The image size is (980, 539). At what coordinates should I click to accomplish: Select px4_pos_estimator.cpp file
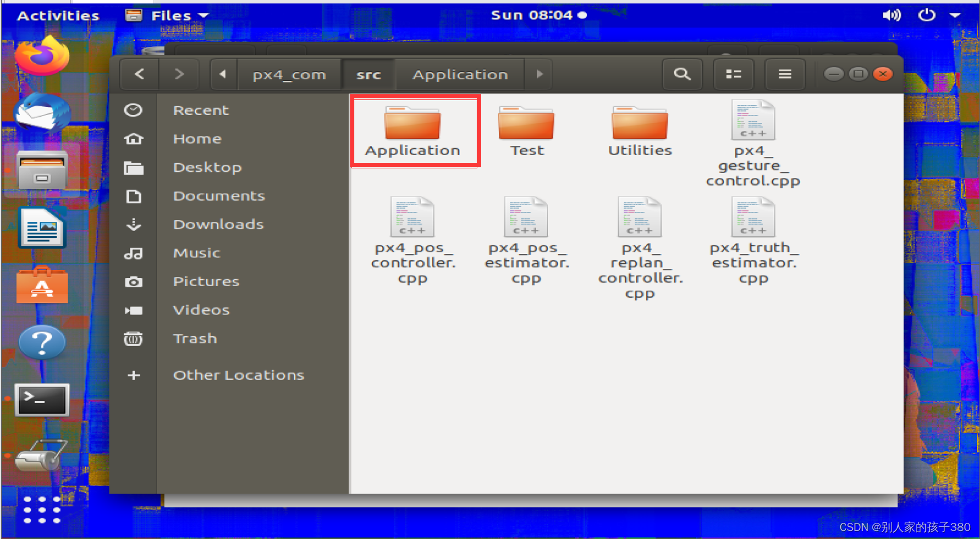[x=526, y=241]
